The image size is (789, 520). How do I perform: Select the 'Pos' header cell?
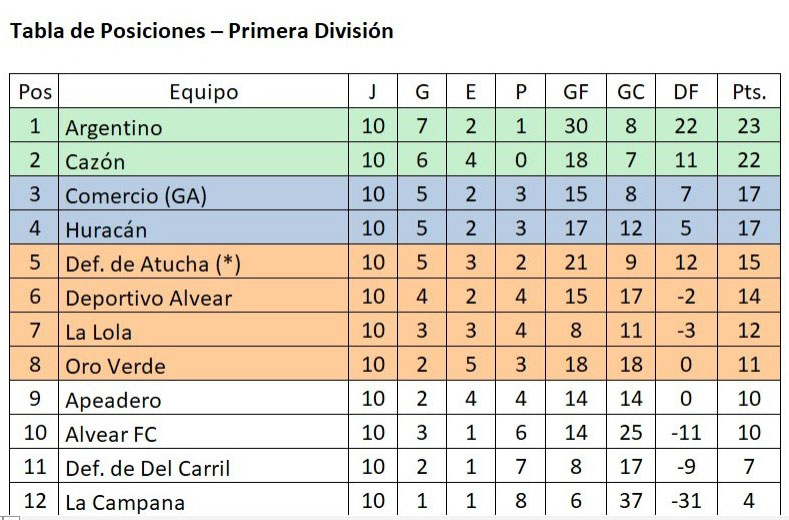[34, 91]
